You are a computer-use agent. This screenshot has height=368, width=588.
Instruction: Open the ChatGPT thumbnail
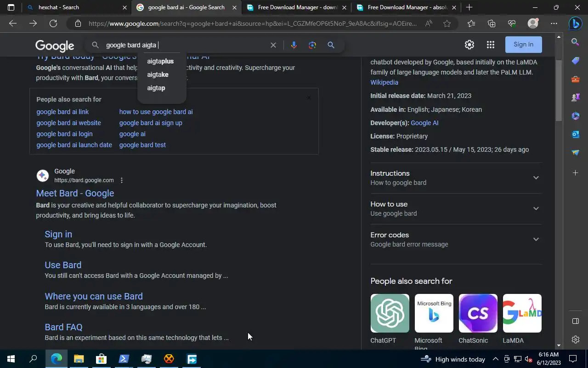pyautogui.click(x=390, y=313)
